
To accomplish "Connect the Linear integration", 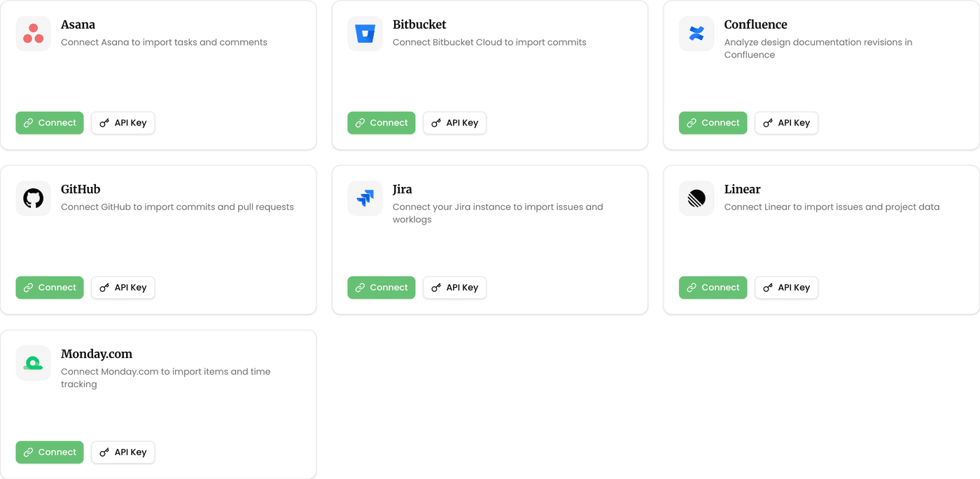I will [713, 287].
